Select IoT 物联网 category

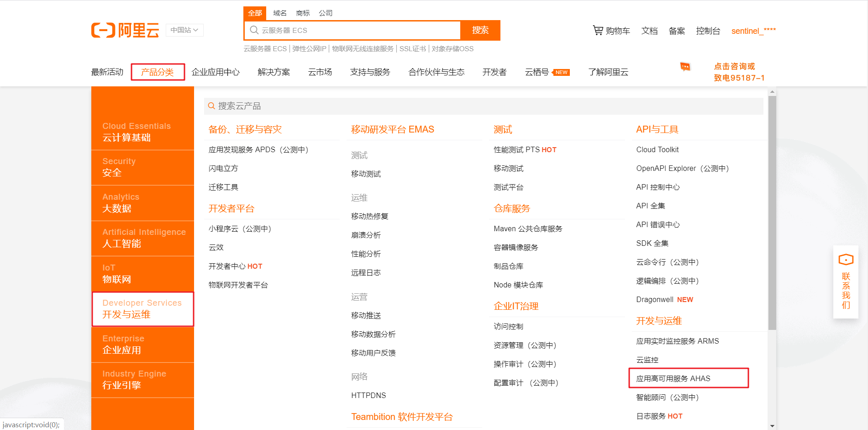tap(142, 274)
